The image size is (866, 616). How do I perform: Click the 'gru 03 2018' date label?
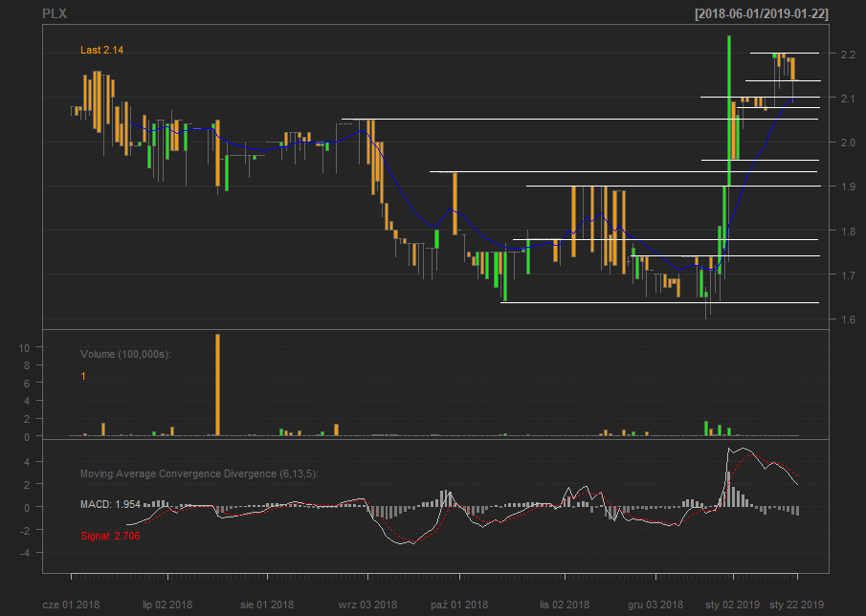pos(655,605)
